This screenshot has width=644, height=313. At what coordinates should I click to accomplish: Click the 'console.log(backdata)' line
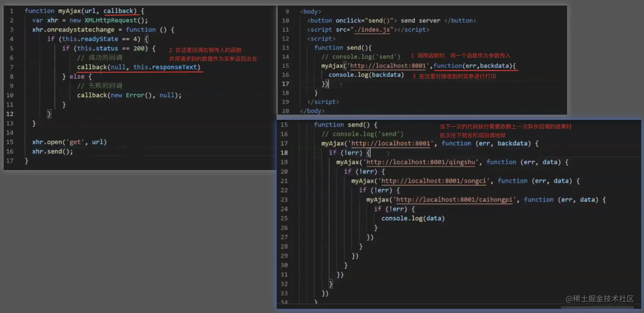click(x=366, y=75)
